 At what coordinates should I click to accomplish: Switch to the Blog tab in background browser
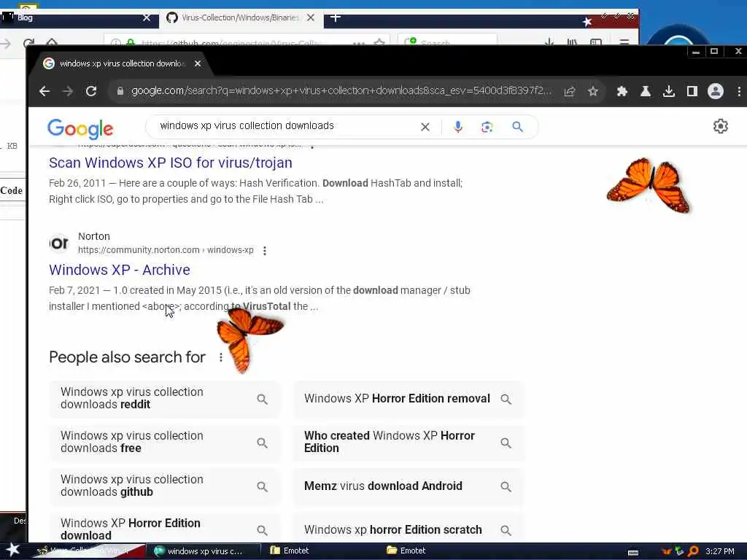pyautogui.click(x=75, y=17)
